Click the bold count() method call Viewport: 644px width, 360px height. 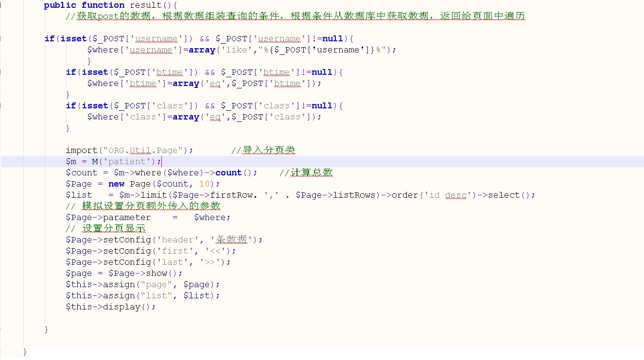[228, 172]
